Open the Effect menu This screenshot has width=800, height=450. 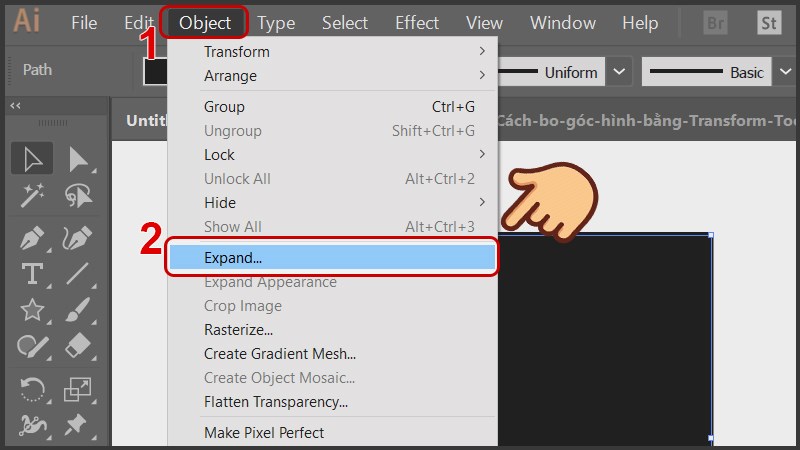[417, 23]
